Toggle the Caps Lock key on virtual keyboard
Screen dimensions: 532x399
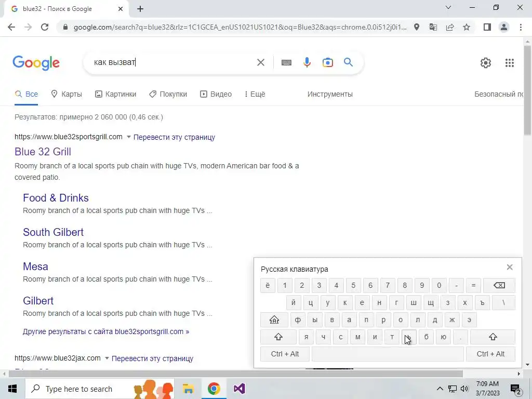click(x=274, y=320)
